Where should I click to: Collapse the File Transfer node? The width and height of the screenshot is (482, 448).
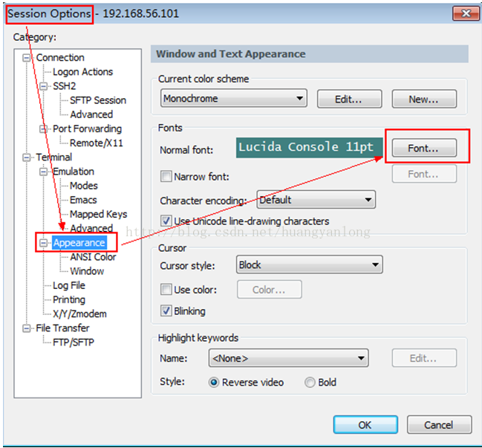pyautogui.click(x=27, y=328)
